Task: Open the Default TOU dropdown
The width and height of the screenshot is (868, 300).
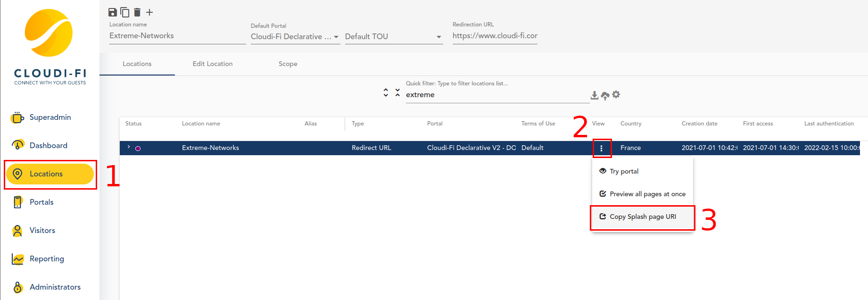Action: [394, 36]
